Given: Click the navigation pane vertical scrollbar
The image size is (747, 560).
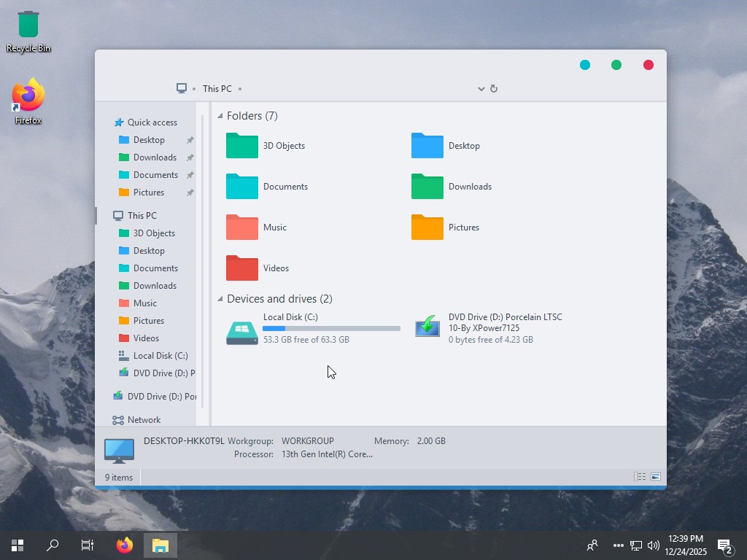Looking at the screenshot, I should [203, 262].
